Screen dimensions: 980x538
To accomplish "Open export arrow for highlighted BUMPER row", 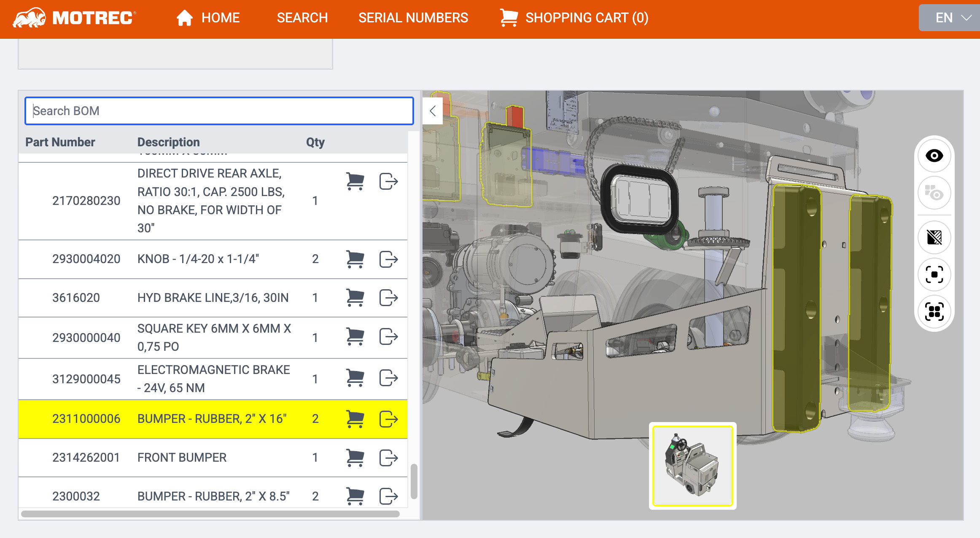I will coord(388,419).
